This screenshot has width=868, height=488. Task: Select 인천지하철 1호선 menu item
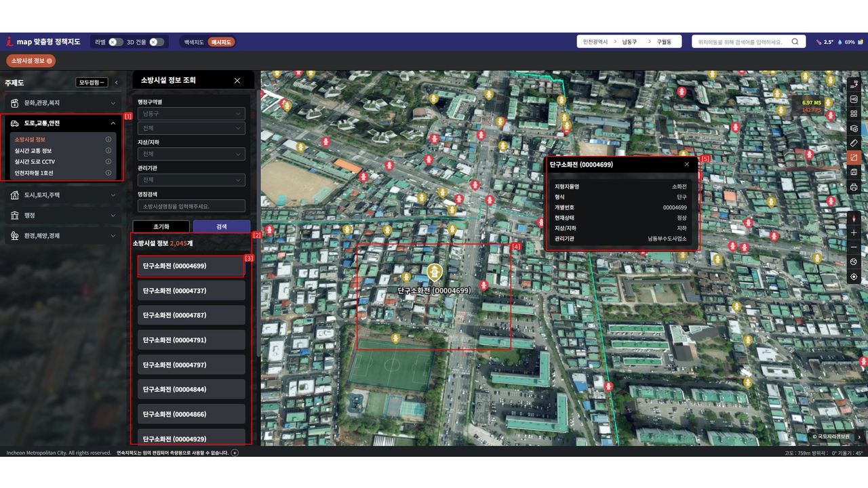click(34, 173)
